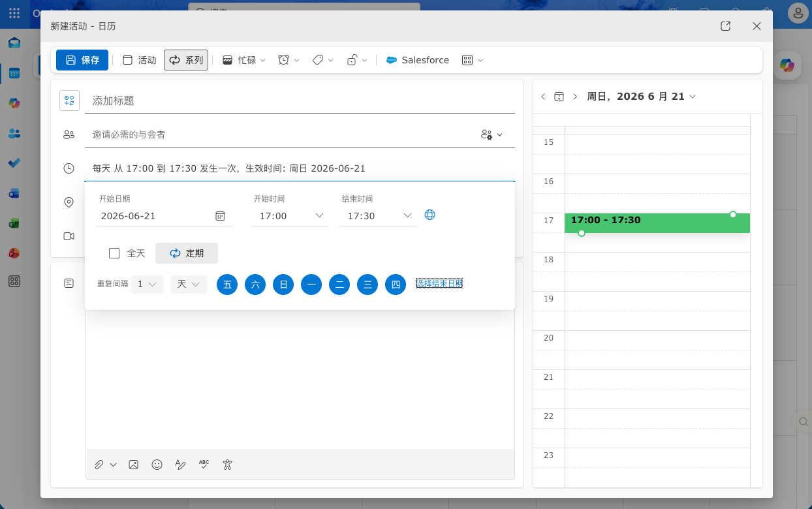Expand the add-ins grid chevron
812x509 pixels.
(480, 60)
